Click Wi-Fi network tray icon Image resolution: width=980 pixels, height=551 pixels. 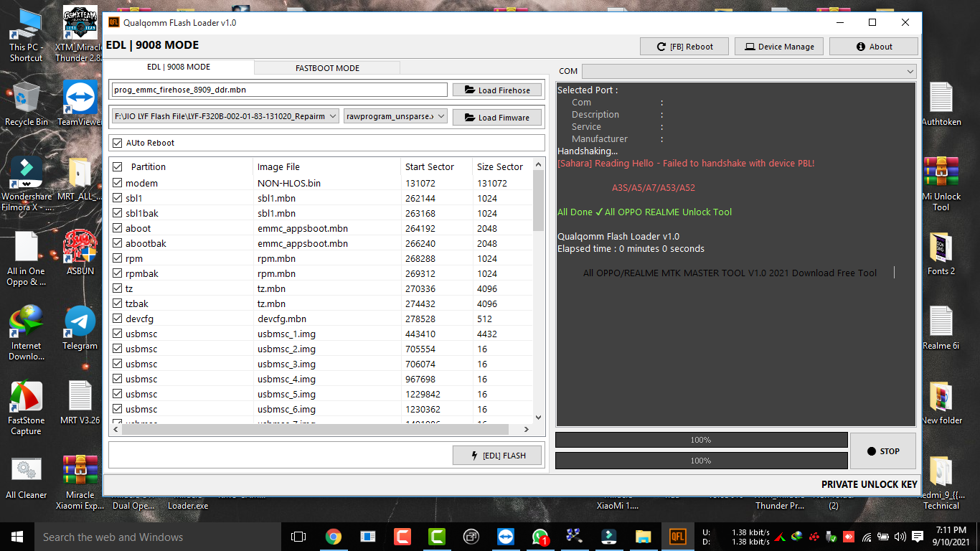[867, 537]
